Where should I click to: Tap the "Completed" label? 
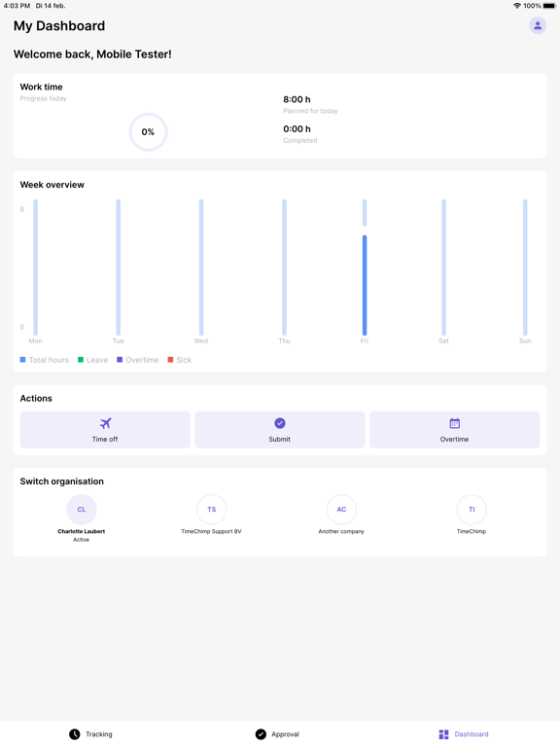tap(300, 140)
